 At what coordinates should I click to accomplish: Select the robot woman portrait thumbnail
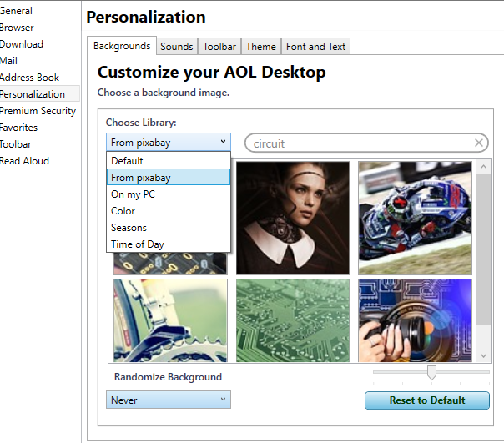292,218
